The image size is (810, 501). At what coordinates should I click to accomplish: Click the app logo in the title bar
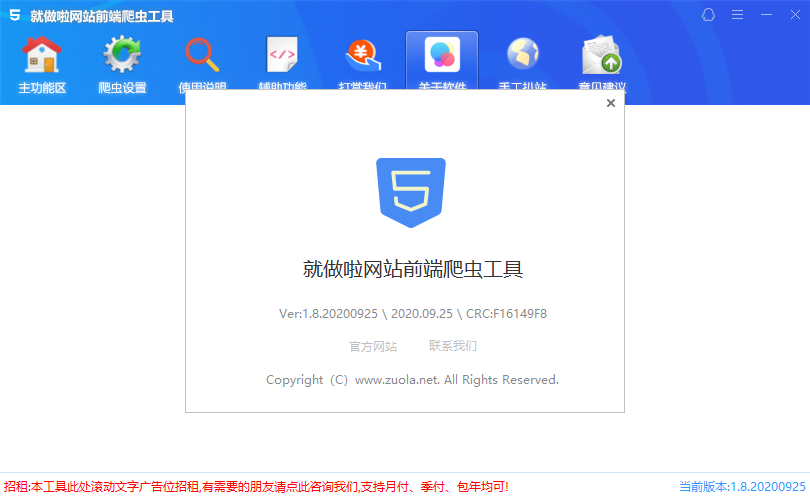coord(15,15)
